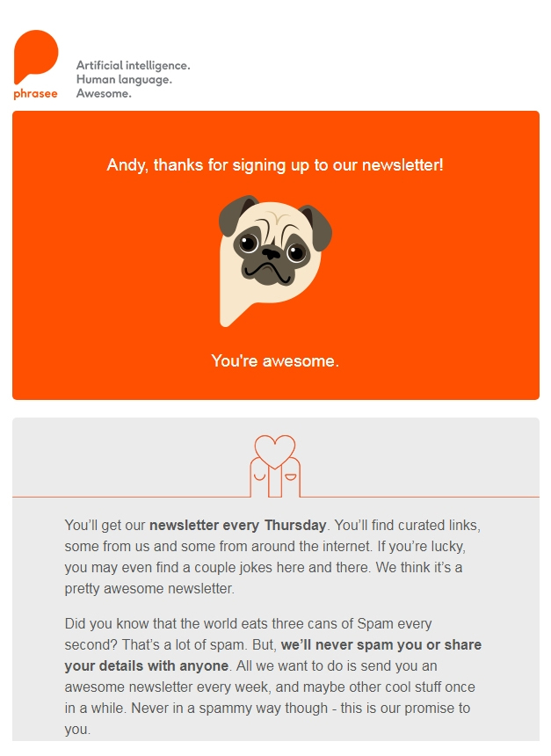
Task: Click the pug's black nose
Action: 271,253
